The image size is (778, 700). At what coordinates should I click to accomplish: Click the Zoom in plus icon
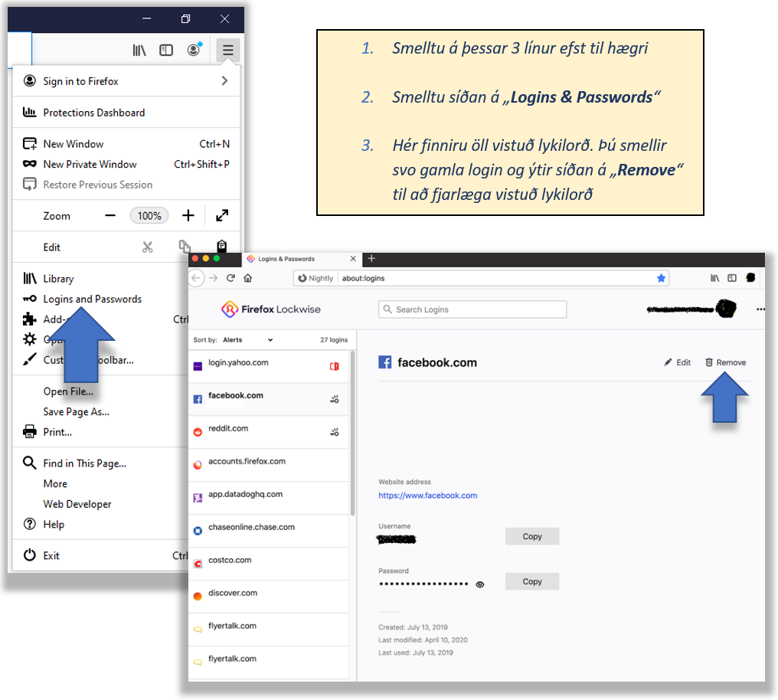(188, 216)
